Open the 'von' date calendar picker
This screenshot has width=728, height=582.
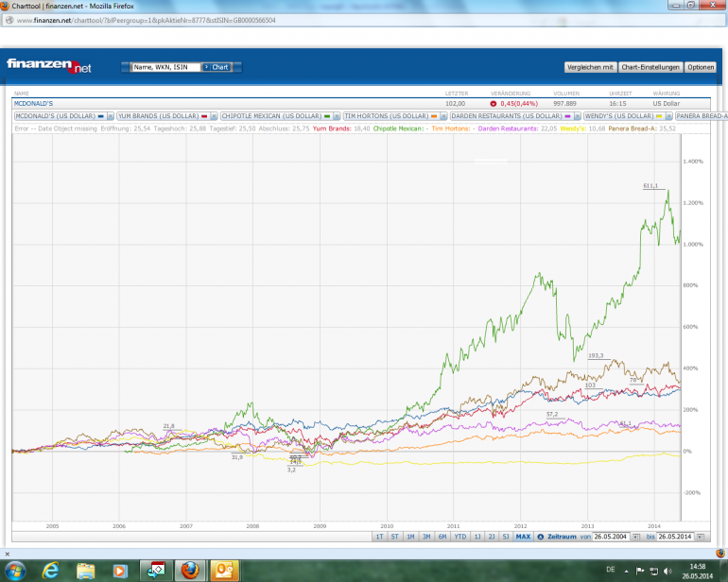coord(635,537)
